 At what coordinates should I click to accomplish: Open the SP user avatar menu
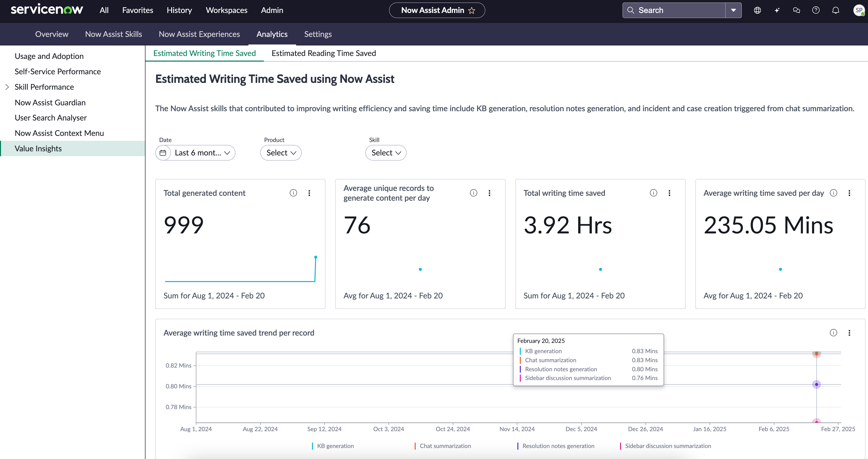coord(859,10)
